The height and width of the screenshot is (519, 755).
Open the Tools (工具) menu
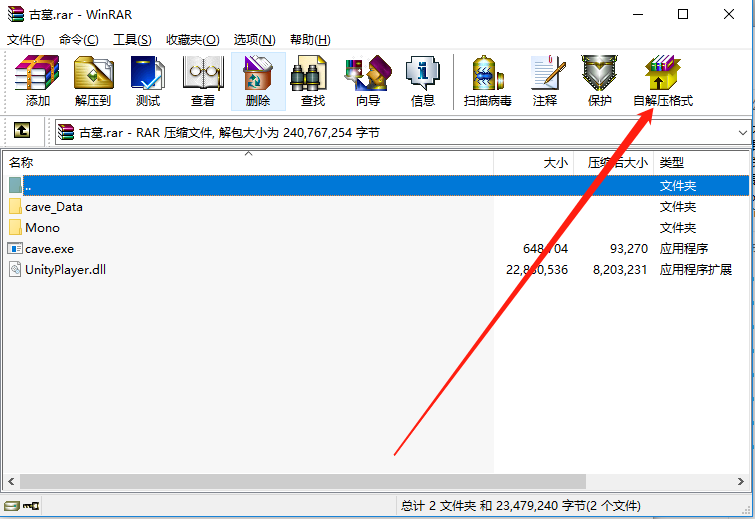[132, 39]
